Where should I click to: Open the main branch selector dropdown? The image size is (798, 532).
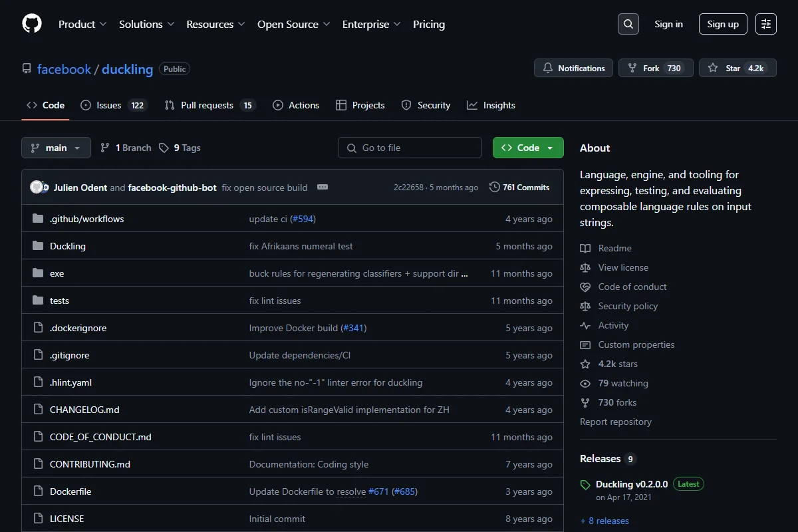click(56, 148)
